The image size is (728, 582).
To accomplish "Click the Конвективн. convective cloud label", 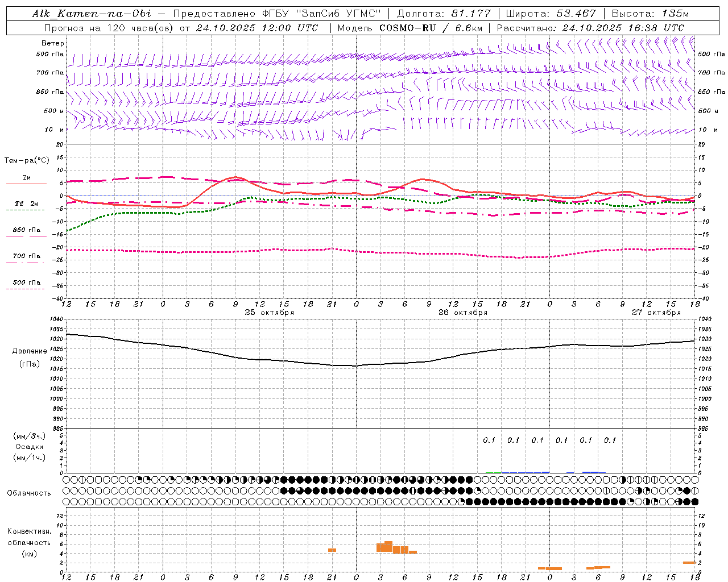I will coord(30,531).
